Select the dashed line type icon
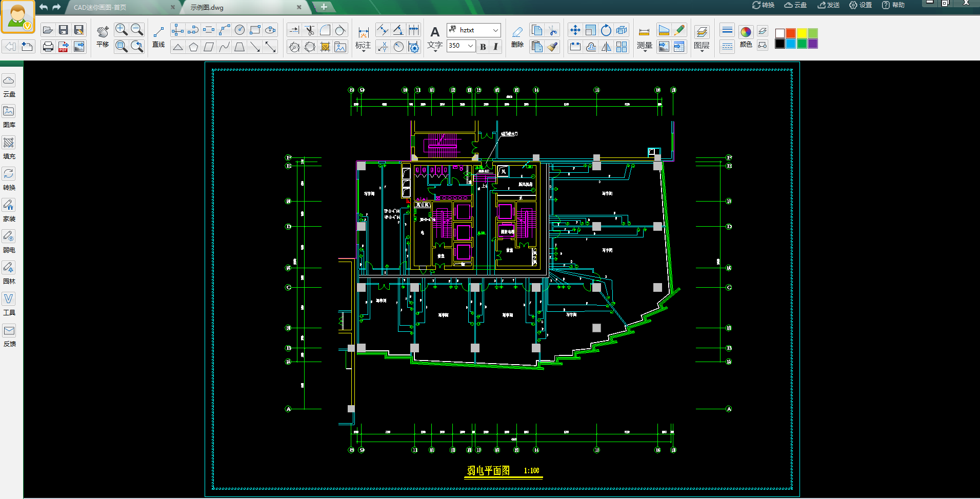 tap(727, 47)
